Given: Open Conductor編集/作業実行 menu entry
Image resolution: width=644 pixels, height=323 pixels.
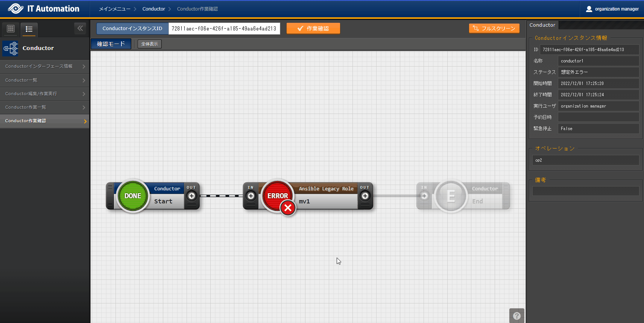Looking at the screenshot, I should pyautogui.click(x=44, y=94).
